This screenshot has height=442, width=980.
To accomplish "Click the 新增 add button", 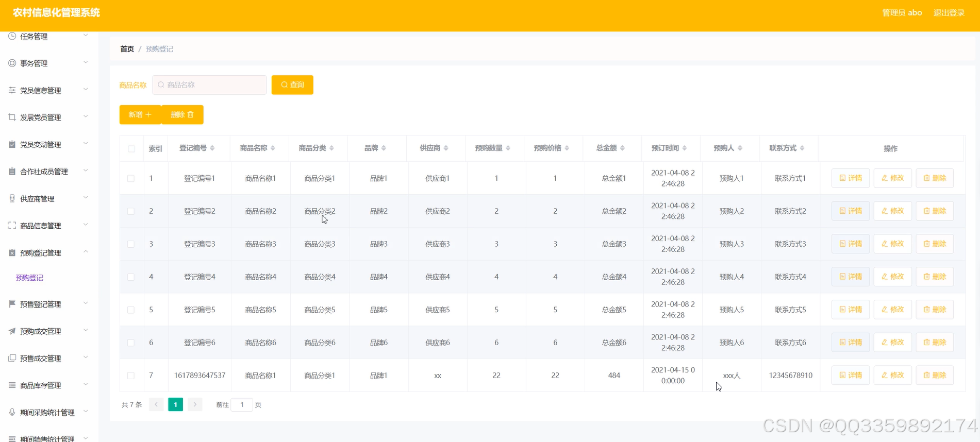I will pos(140,115).
